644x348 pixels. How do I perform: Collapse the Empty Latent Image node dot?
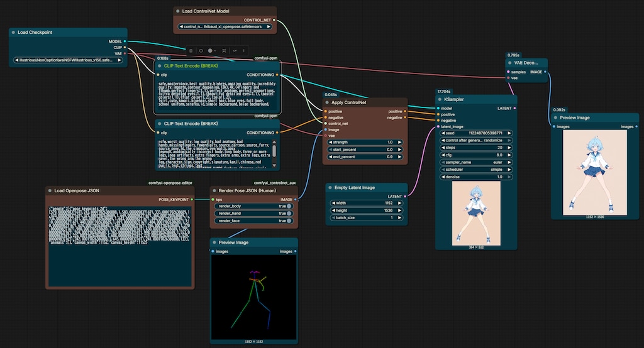tap(330, 188)
